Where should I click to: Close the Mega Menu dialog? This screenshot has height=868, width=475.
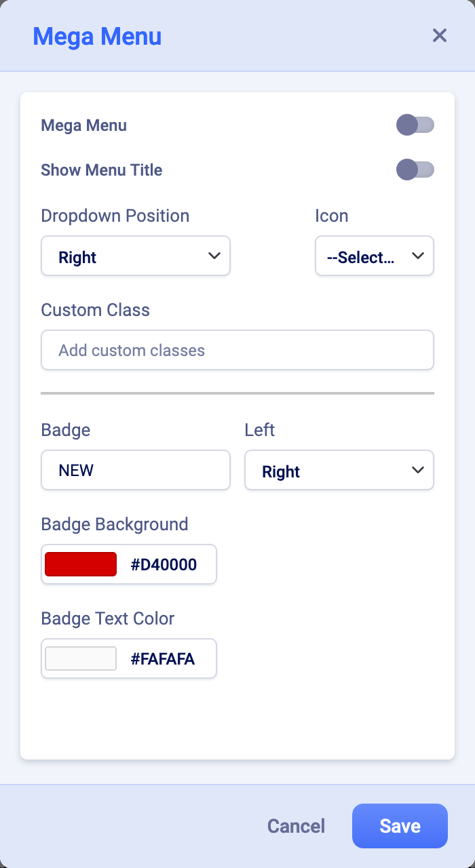pos(439,35)
